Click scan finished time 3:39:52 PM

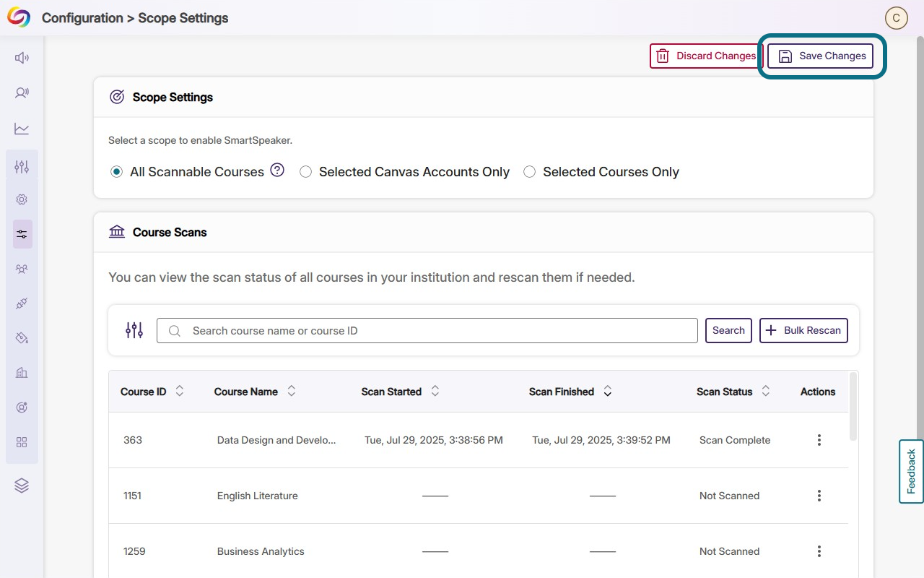[x=601, y=440]
